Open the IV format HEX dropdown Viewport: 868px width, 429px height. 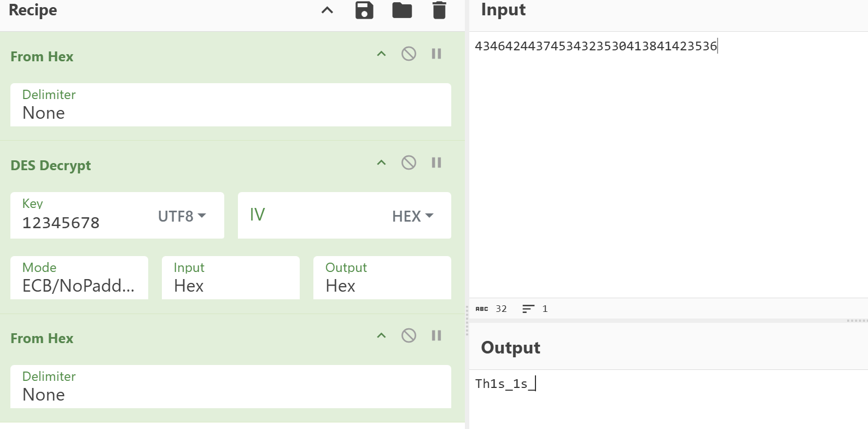pos(413,216)
